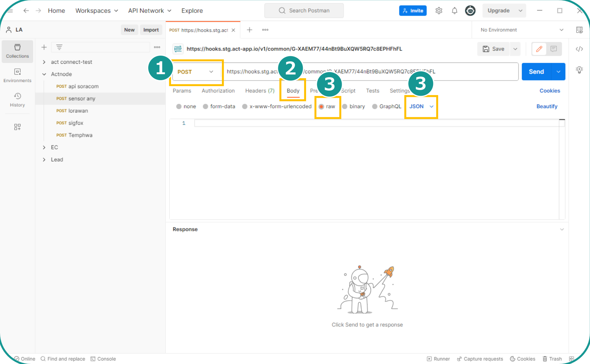
Task: Open the No Environment selector
Action: 522,30
